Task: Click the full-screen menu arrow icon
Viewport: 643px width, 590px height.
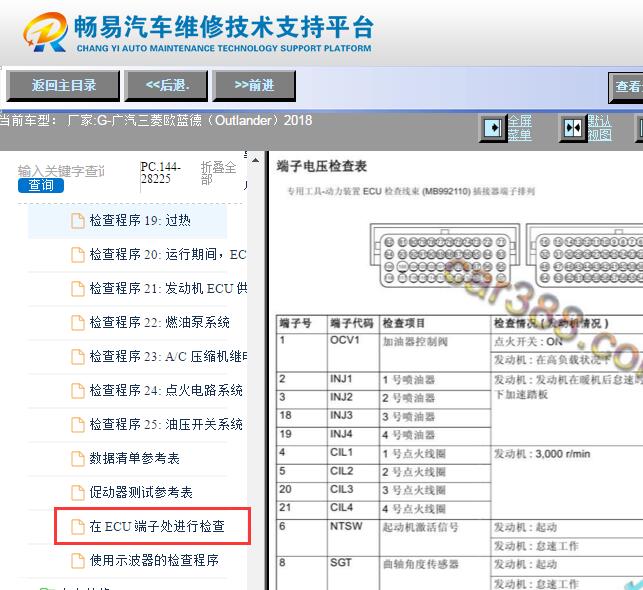Action: [x=493, y=128]
